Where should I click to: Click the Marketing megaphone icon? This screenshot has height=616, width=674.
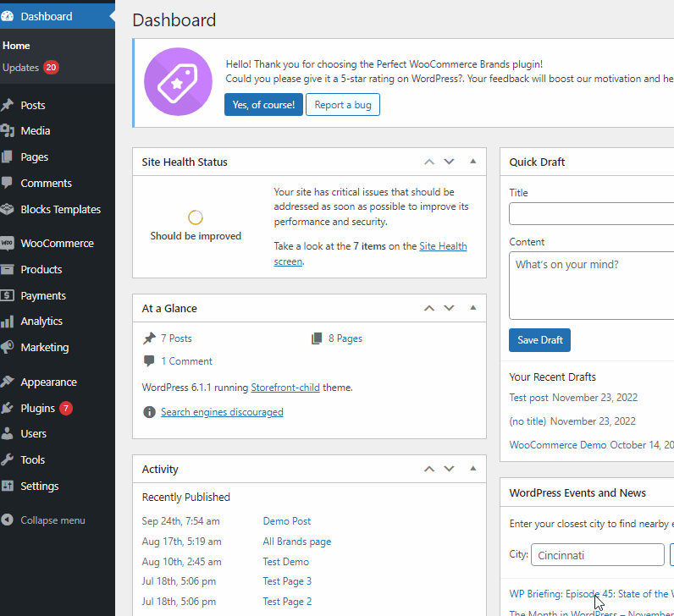point(8,348)
